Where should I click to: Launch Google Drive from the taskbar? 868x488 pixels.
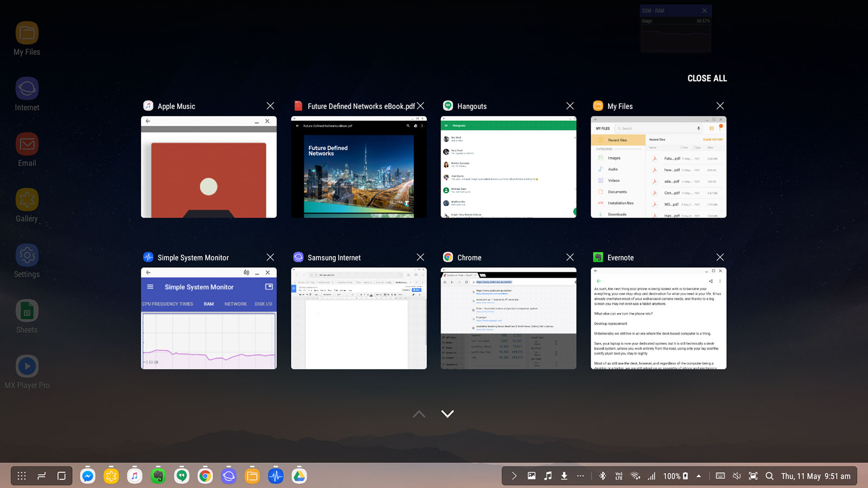pos(299,476)
